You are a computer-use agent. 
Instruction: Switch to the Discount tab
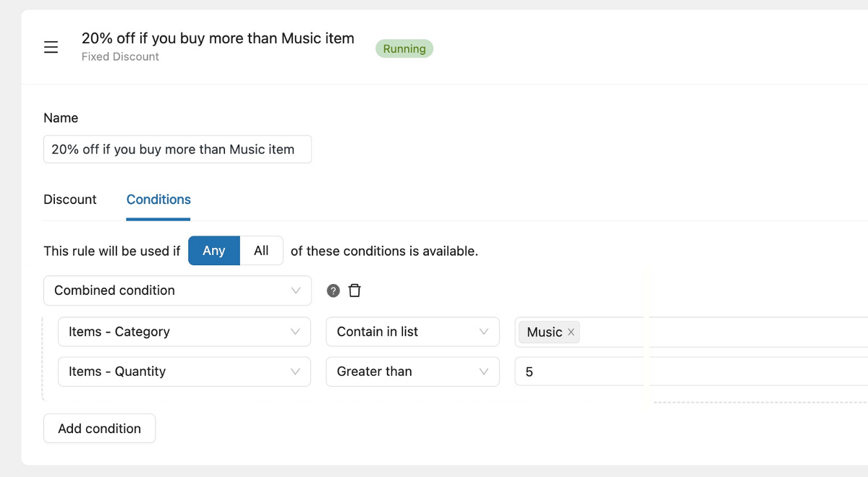(x=70, y=199)
